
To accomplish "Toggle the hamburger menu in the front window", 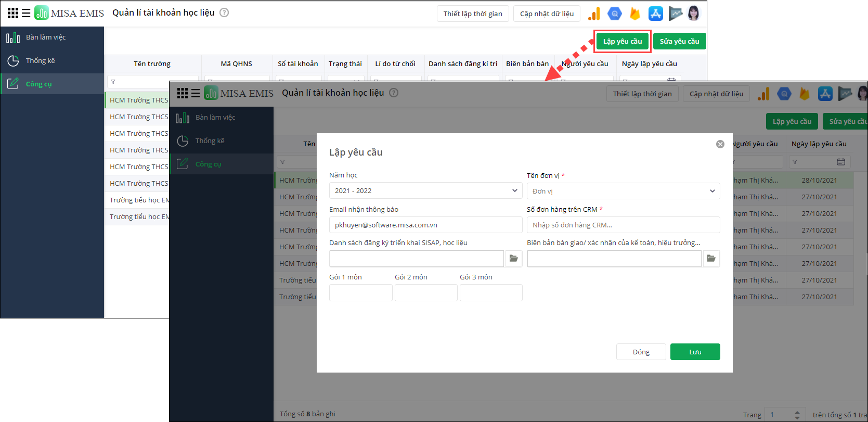I will pos(196,93).
